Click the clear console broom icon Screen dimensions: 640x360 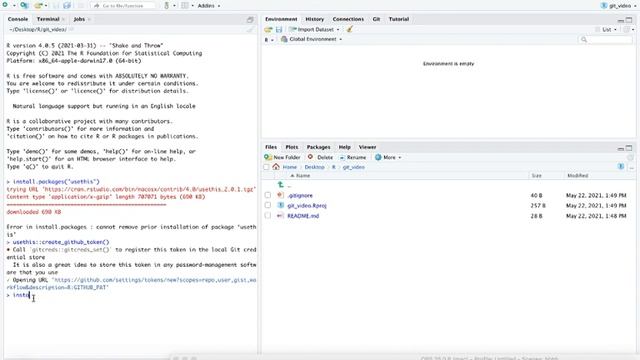tap(250, 30)
